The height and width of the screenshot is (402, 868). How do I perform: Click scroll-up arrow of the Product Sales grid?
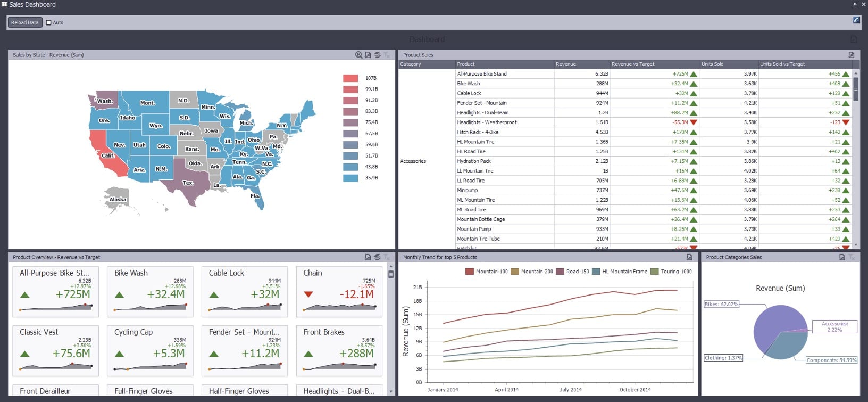[856, 73]
